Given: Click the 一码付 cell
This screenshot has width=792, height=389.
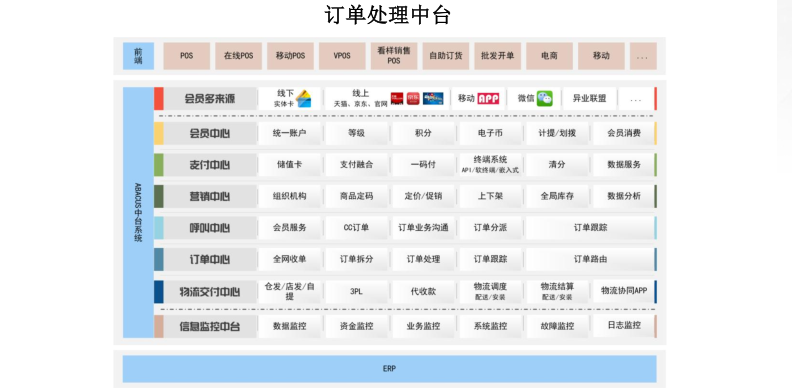Looking at the screenshot, I should pyautogui.click(x=423, y=165).
